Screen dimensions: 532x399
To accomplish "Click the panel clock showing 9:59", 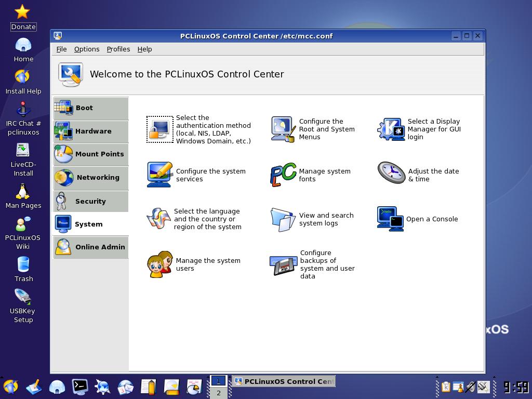I will point(516,387).
